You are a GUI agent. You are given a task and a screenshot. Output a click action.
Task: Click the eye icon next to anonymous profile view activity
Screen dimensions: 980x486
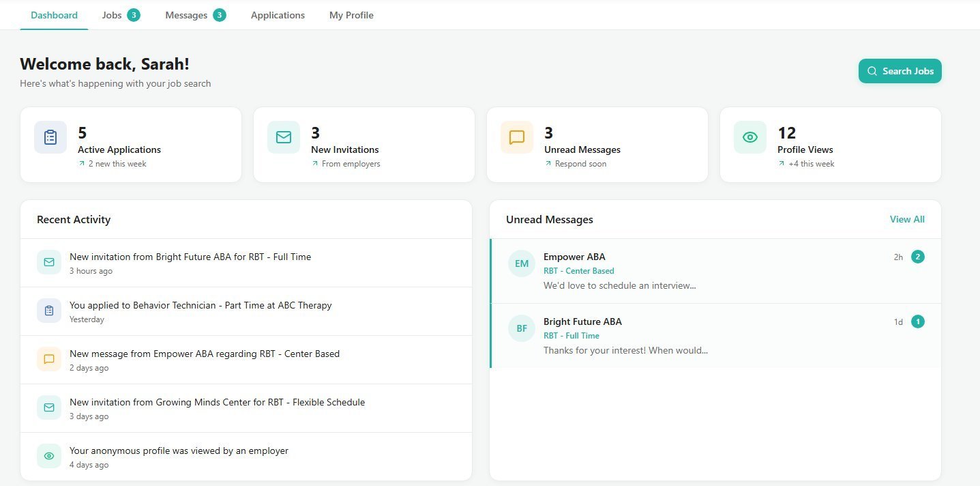coord(48,456)
